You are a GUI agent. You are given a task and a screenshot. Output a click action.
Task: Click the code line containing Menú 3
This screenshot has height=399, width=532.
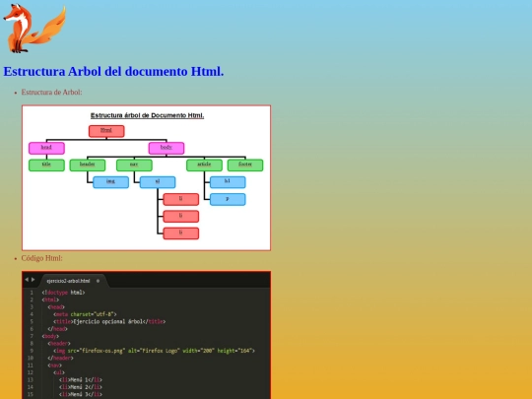[x=81, y=395]
